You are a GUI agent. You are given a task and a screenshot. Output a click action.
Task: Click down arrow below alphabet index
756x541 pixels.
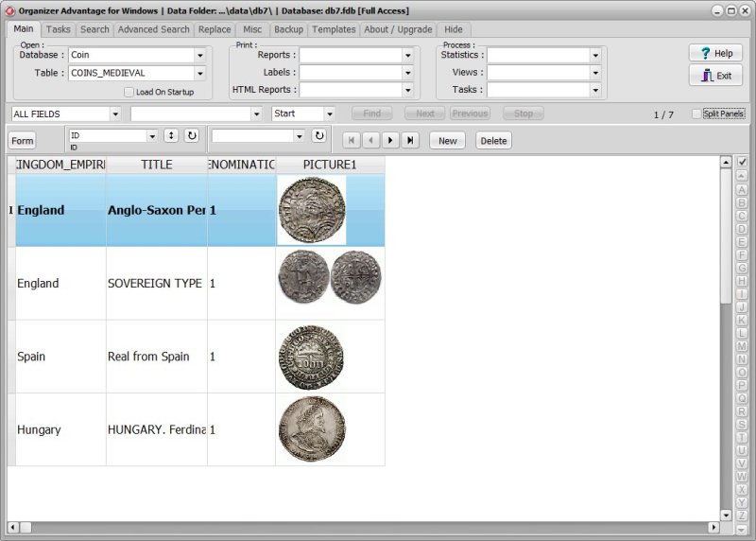point(742,530)
